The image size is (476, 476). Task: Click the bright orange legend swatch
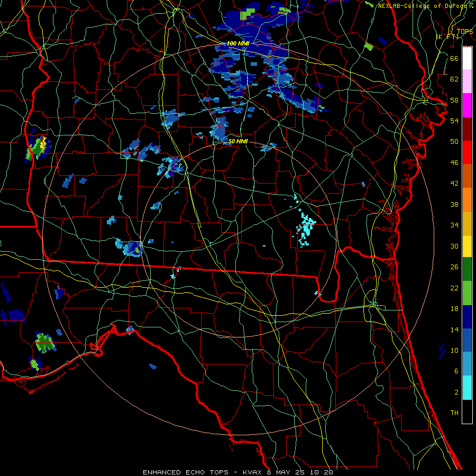(467, 200)
